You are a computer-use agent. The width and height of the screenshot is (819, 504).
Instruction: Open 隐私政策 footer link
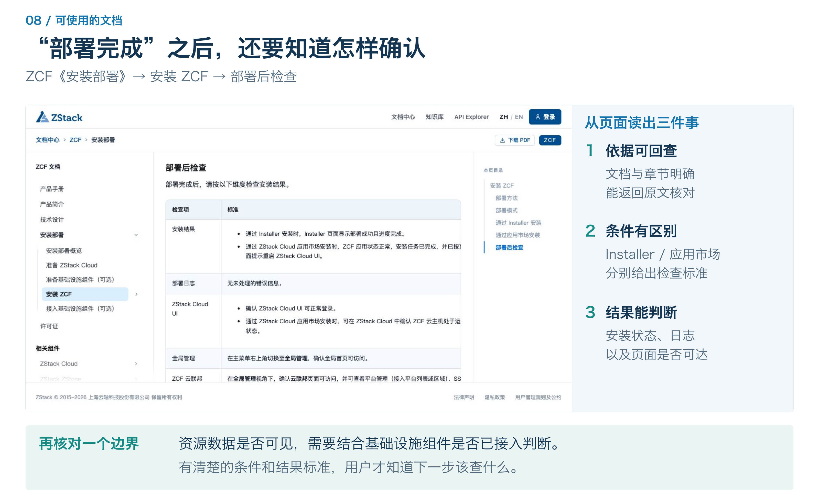(x=494, y=397)
